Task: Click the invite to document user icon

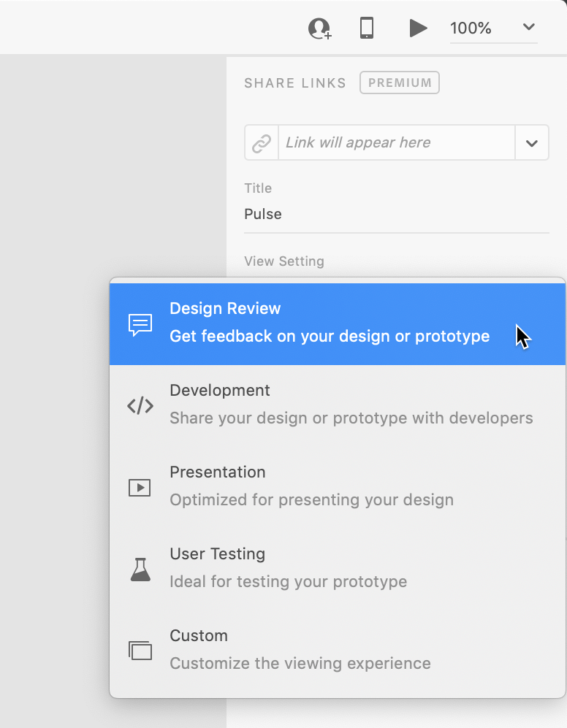Action: 319,28
